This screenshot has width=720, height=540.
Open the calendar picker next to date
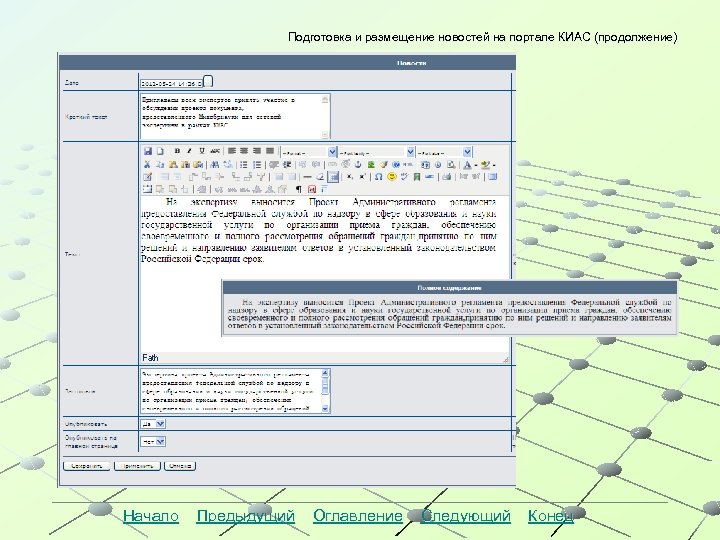(208, 82)
